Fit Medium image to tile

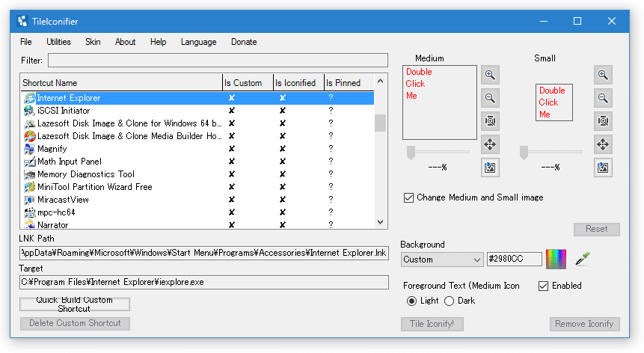click(x=490, y=121)
